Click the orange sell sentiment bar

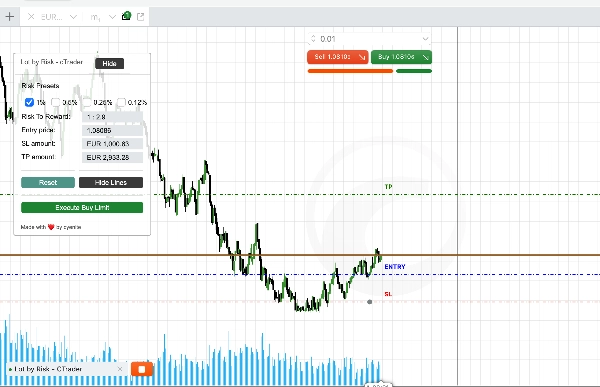pyautogui.click(x=350, y=71)
